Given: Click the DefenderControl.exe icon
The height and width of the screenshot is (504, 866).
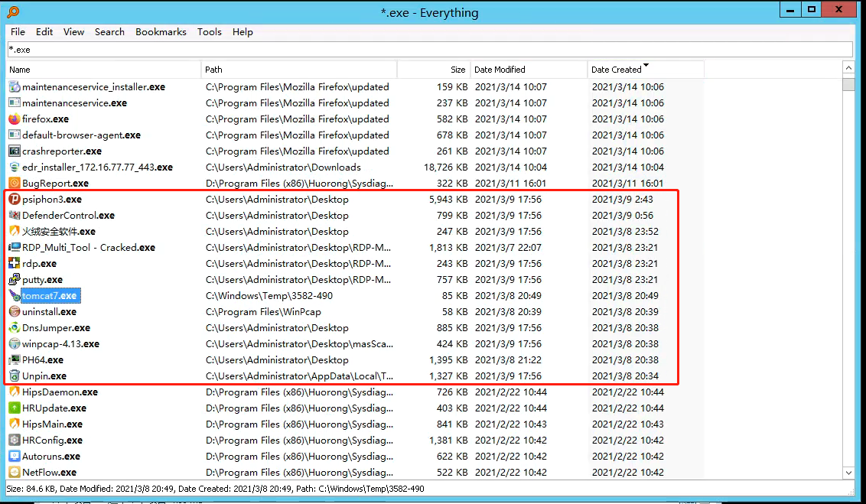Looking at the screenshot, I should click(x=14, y=216).
